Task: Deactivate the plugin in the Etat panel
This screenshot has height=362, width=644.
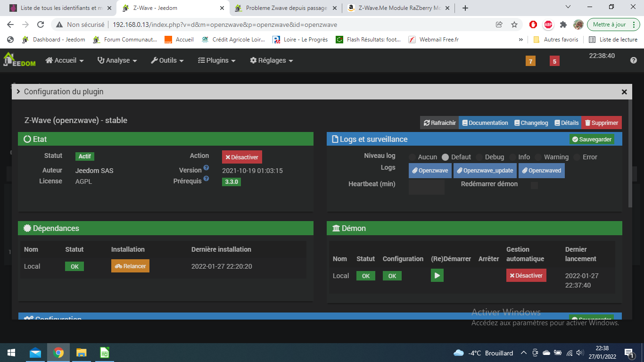Action: [242, 157]
